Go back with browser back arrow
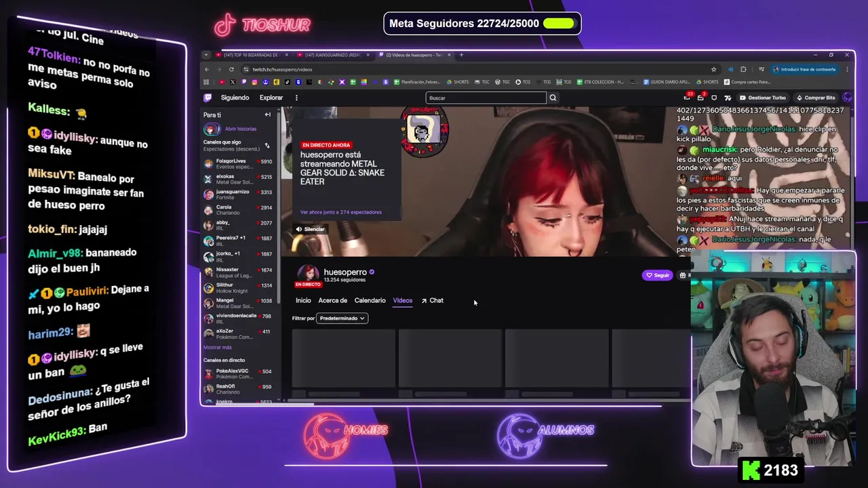868x488 pixels. 207,69
